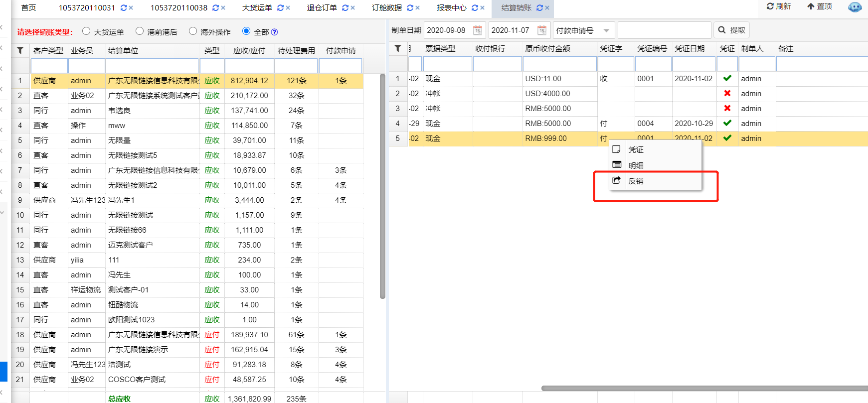Expand the left sidebar collapse chevron
The width and height of the screenshot is (868, 403).
(2, 213)
